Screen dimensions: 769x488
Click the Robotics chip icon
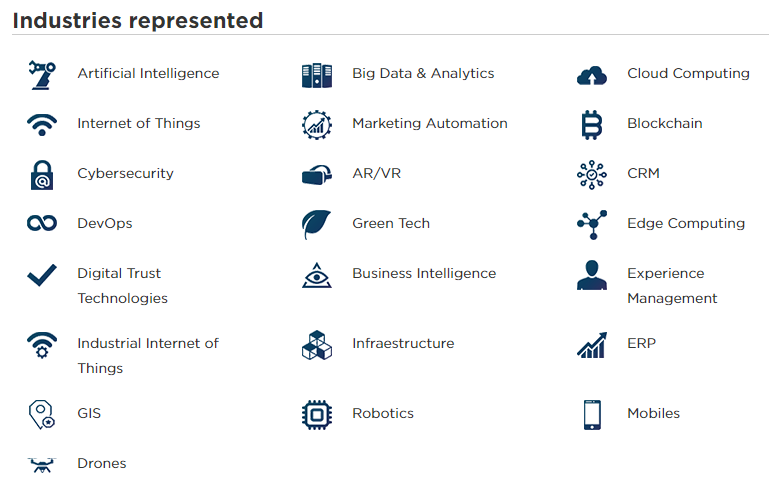click(317, 415)
